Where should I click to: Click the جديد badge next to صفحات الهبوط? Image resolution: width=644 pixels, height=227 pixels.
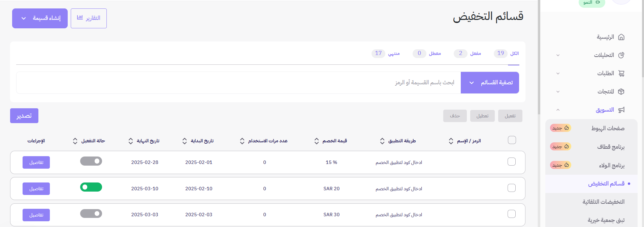(x=560, y=128)
